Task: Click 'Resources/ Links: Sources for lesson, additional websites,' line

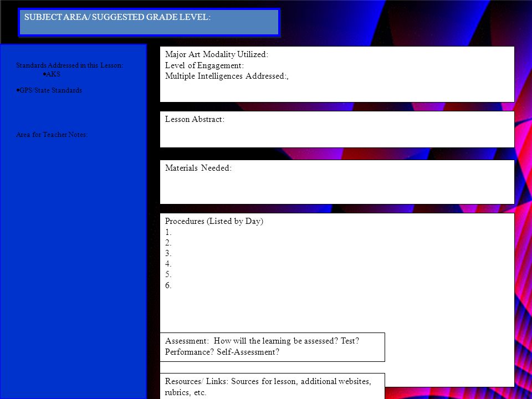Action: tap(268, 381)
